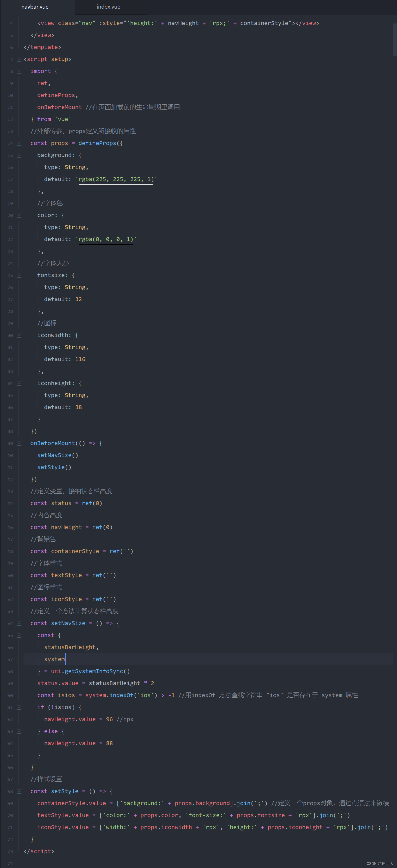Click 'const containerStyle = ref('')'

pyautogui.click(x=82, y=551)
